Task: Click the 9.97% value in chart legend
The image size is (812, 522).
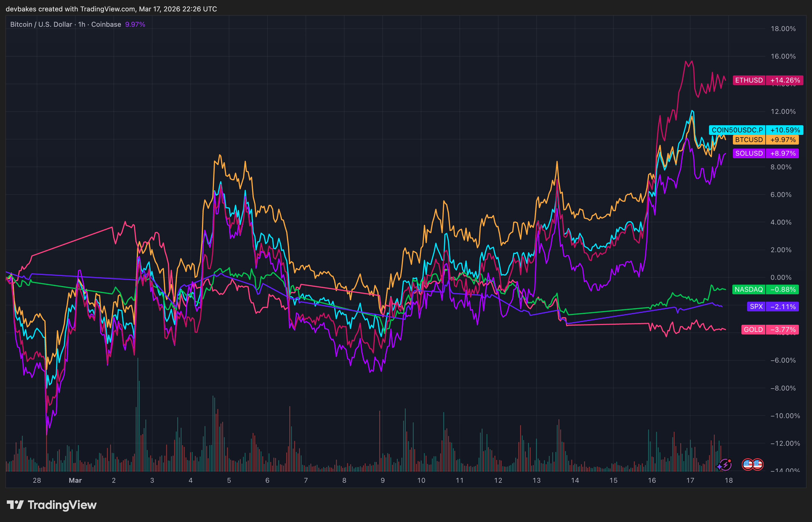Action: pos(135,24)
